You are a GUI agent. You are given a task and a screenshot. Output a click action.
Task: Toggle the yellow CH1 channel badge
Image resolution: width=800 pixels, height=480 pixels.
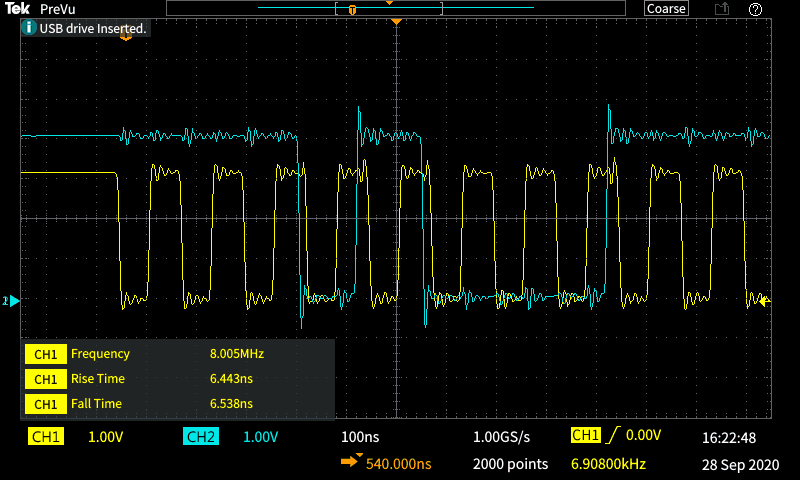click(46, 436)
